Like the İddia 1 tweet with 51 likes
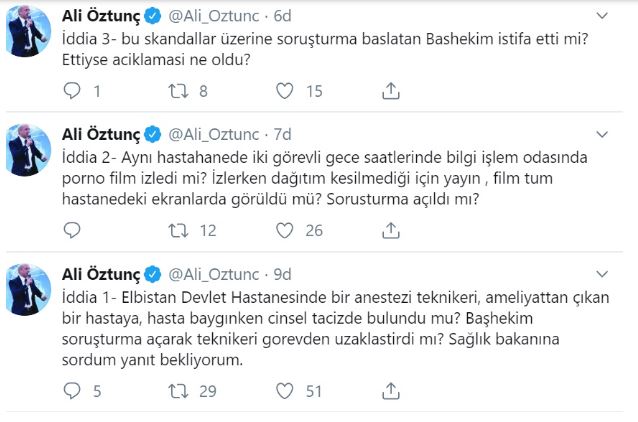The width and height of the screenshot is (638, 422). click(x=285, y=391)
